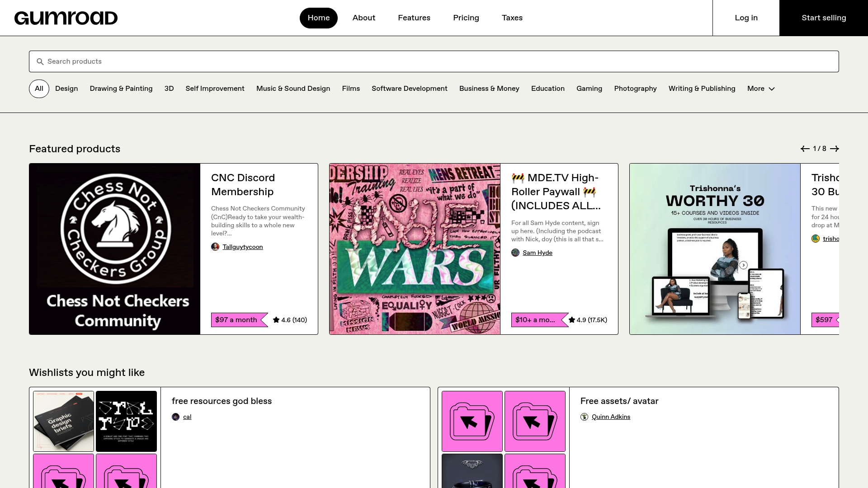Click the next-image chevron on Worthy 30 card
Image resolution: width=868 pixels, height=488 pixels.
[743, 266]
